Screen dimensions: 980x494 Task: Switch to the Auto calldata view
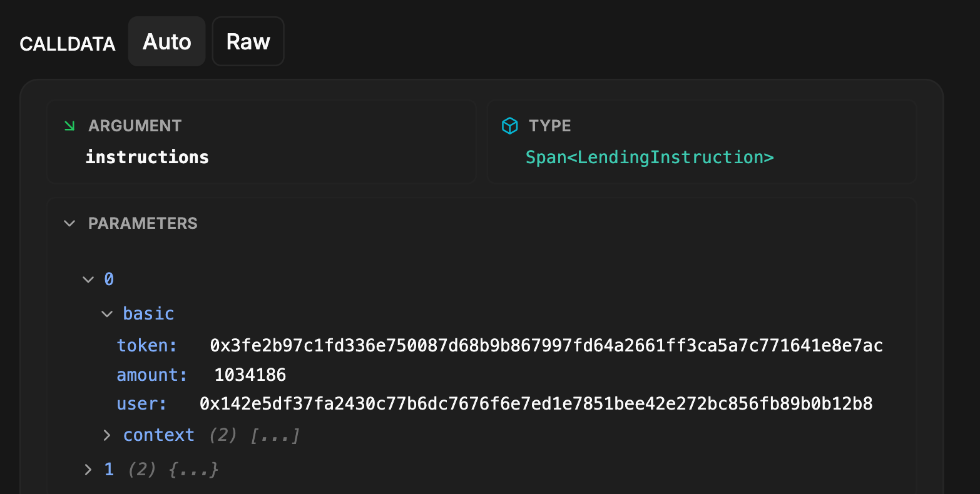click(166, 42)
